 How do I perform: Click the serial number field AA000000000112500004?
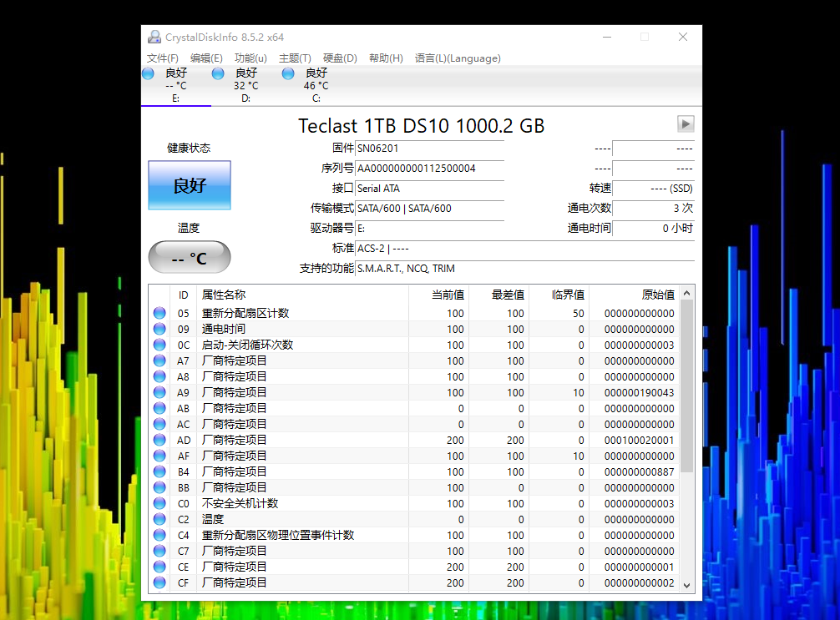pyautogui.click(x=430, y=168)
